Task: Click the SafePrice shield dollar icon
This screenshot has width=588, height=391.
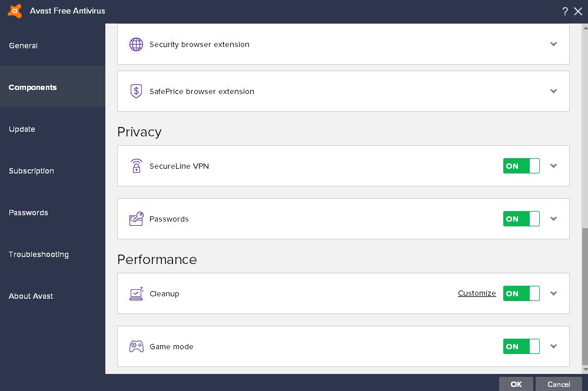Action: tap(136, 91)
